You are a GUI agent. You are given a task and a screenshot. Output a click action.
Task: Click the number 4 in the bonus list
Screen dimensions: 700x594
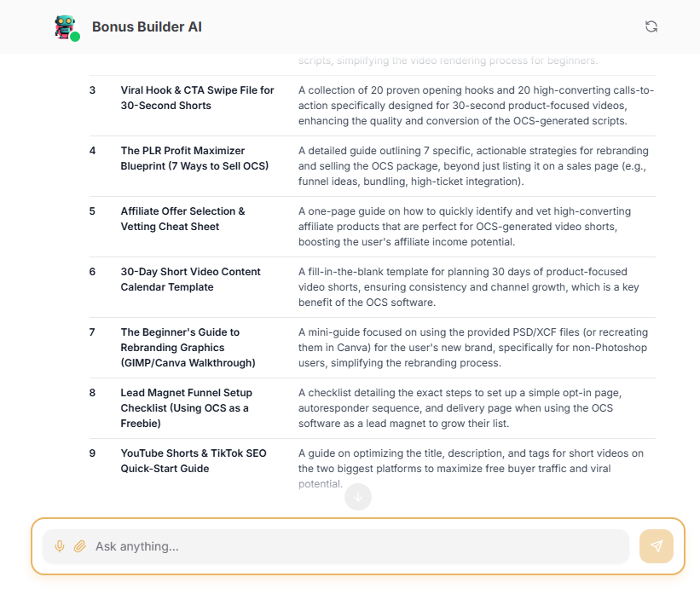click(91, 151)
